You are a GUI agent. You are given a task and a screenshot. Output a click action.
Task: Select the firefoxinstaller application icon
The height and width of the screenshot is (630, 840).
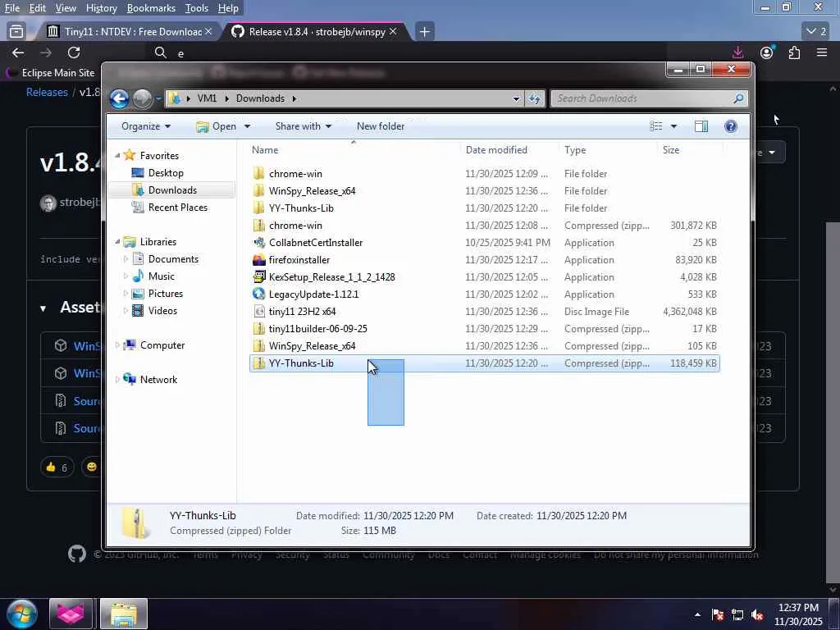pos(258,260)
